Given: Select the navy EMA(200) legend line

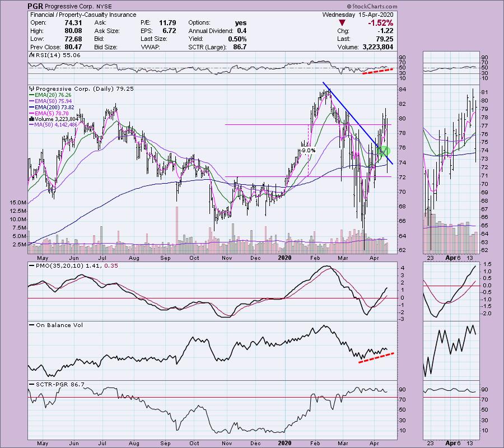Looking at the screenshot, I should tap(32, 108).
